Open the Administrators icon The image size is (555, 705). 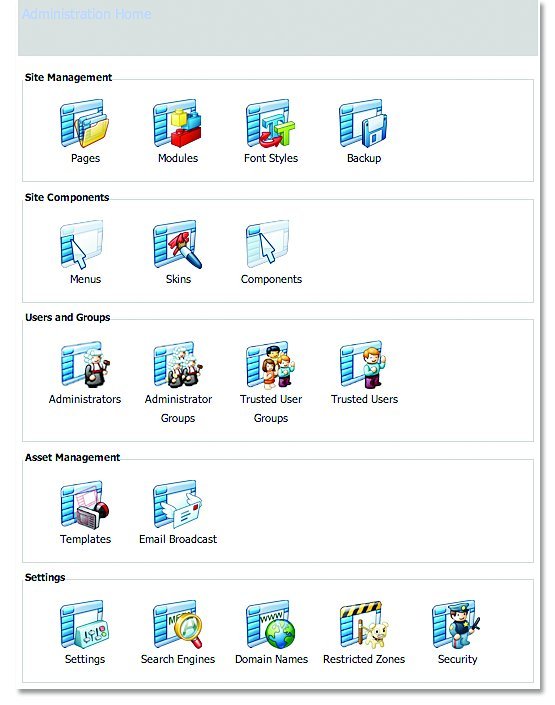click(x=85, y=365)
